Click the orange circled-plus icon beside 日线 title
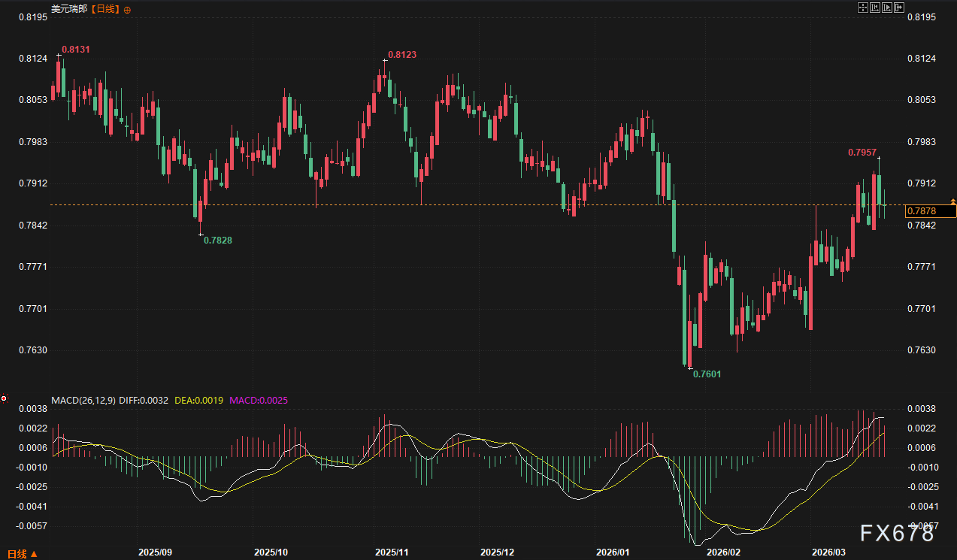Viewport: 957px width, 560px height. 126,10
